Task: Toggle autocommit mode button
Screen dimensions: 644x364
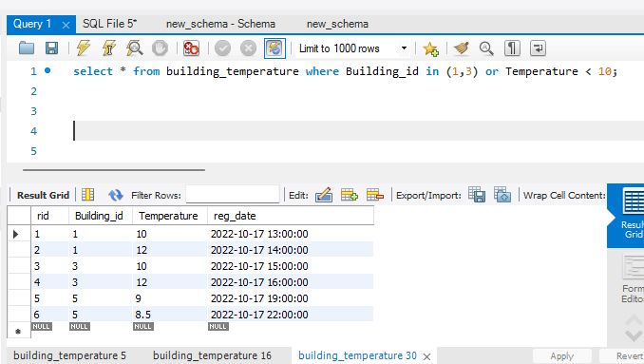Action: (x=275, y=48)
